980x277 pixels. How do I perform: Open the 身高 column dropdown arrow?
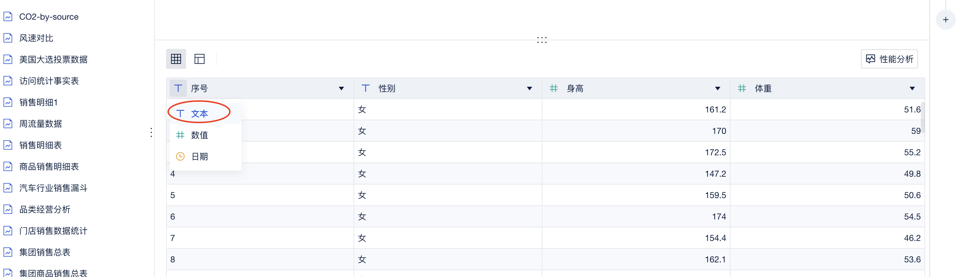(717, 89)
